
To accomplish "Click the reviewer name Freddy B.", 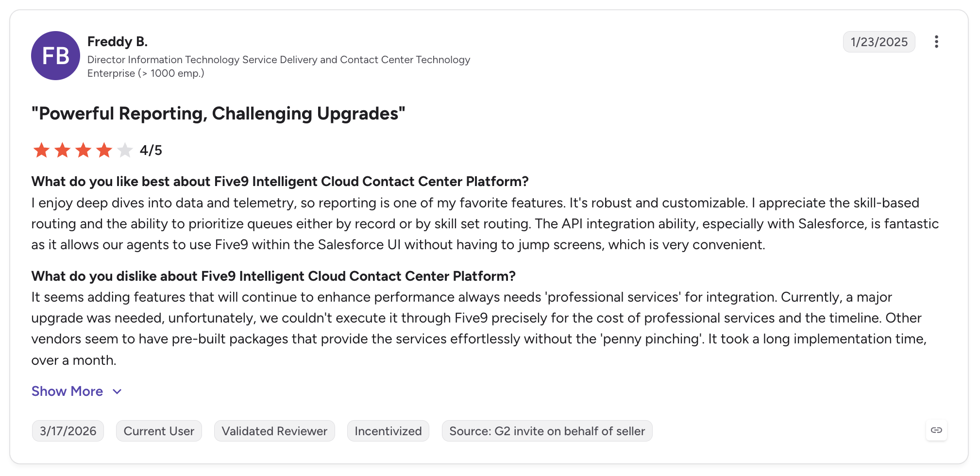I will click(x=118, y=42).
